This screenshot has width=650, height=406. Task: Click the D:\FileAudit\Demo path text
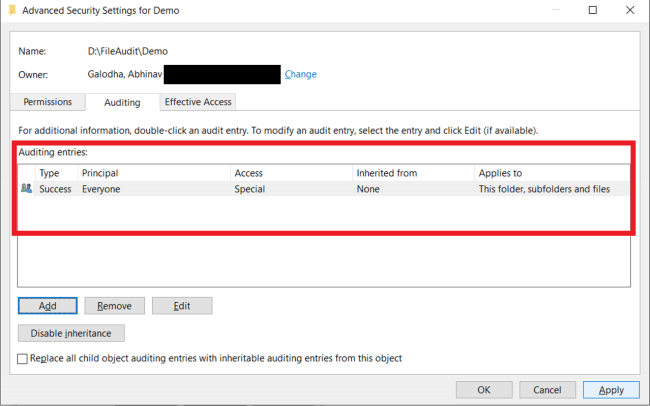coord(128,51)
